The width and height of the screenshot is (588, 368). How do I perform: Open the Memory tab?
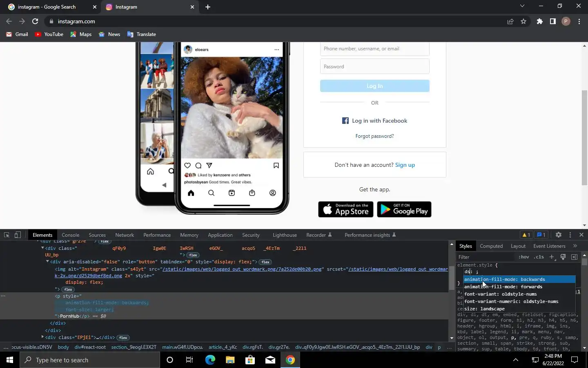pos(189,235)
